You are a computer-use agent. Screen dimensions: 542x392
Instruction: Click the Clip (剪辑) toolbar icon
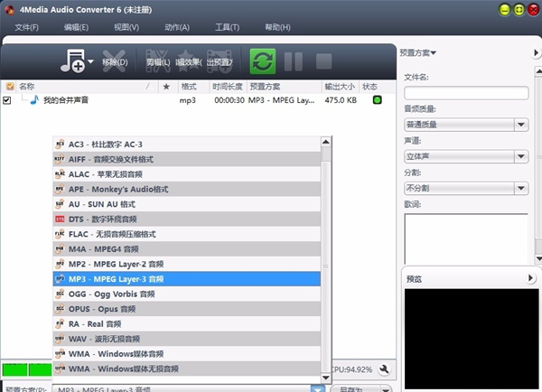(158, 61)
